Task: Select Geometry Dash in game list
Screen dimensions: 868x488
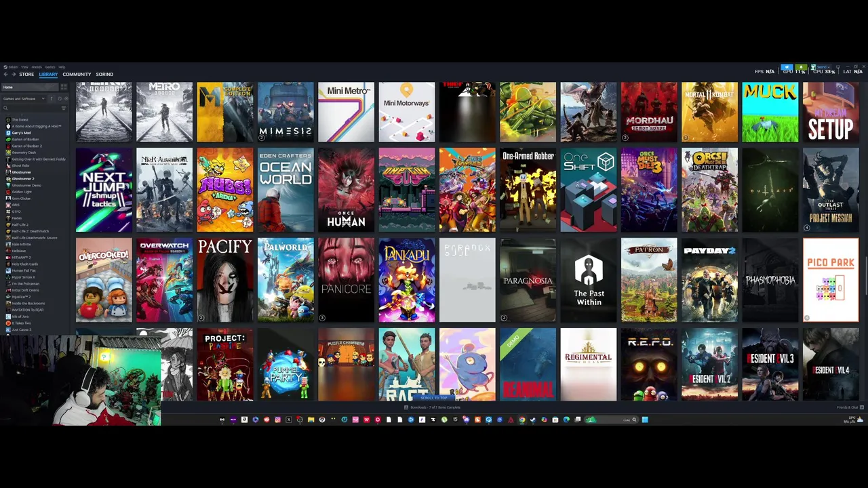Action: [x=24, y=152]
